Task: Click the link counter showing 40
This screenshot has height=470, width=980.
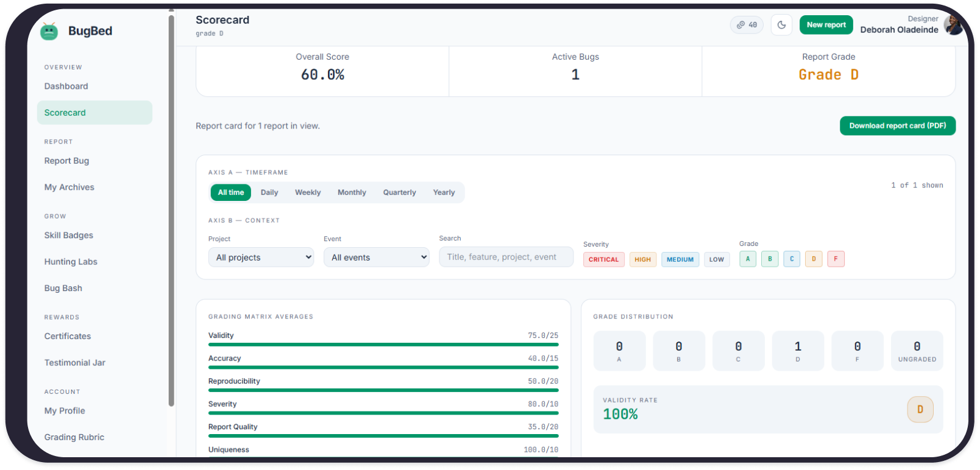Action: [747, 25]
